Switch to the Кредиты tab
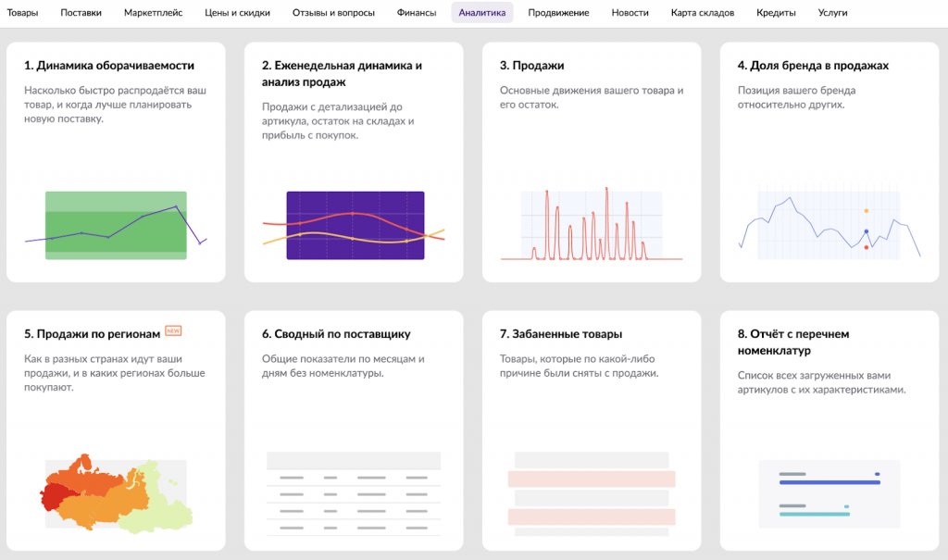The image size is (948, 560). click(776, 12)
